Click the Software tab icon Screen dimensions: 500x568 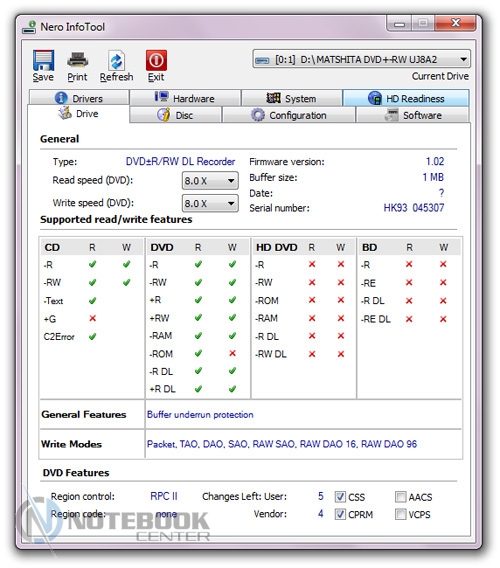(x=391, y=115)
